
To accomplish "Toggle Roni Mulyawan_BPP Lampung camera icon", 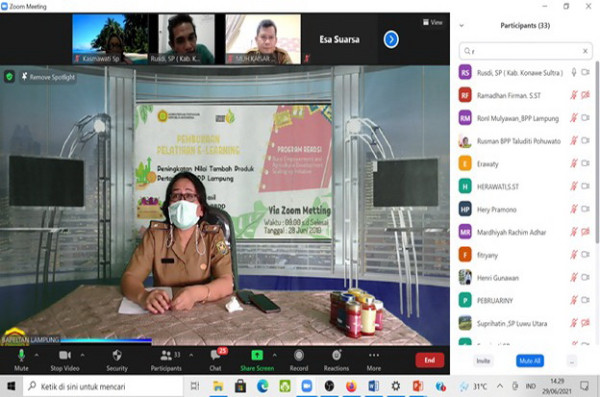I will pos(585,118).
